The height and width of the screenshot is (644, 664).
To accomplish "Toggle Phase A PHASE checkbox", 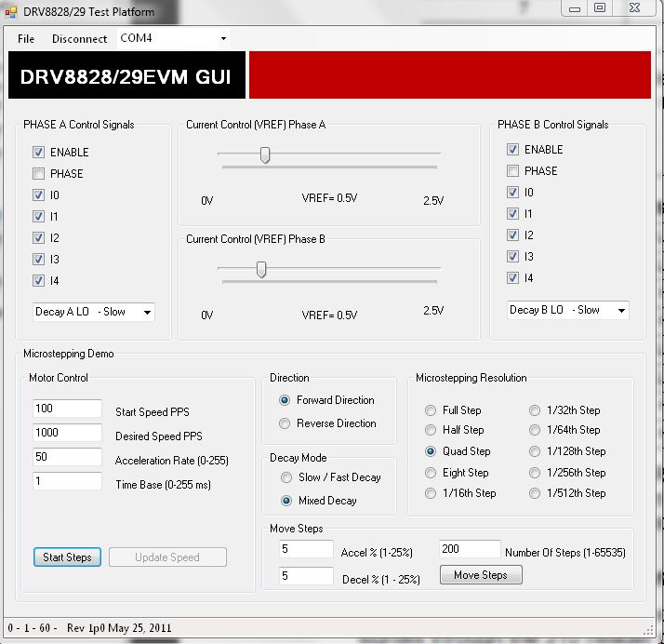I will tap(38, 173).
